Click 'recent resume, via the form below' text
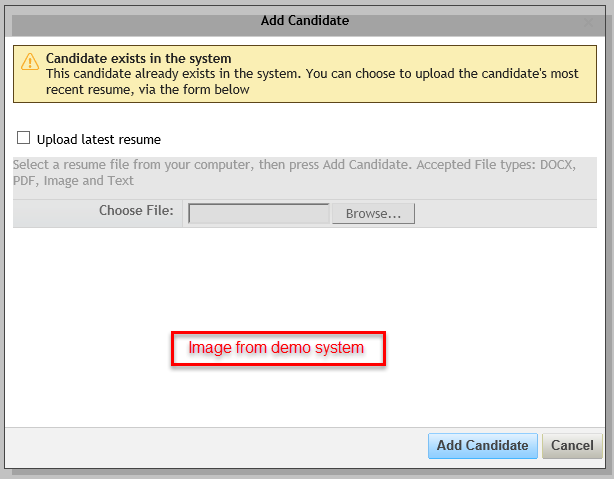Image resolution: width=614 pixels, height=479 pixels. click(148, 90)
